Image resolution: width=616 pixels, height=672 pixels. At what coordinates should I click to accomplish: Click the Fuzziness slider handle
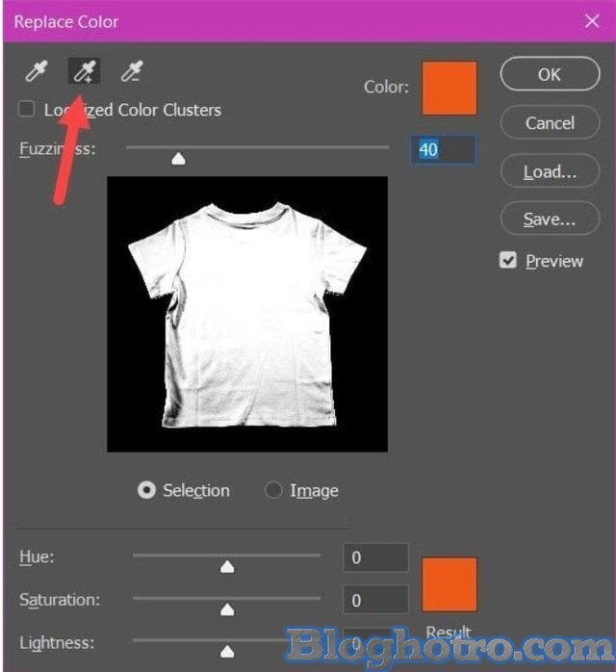click(x=178, y=159)
